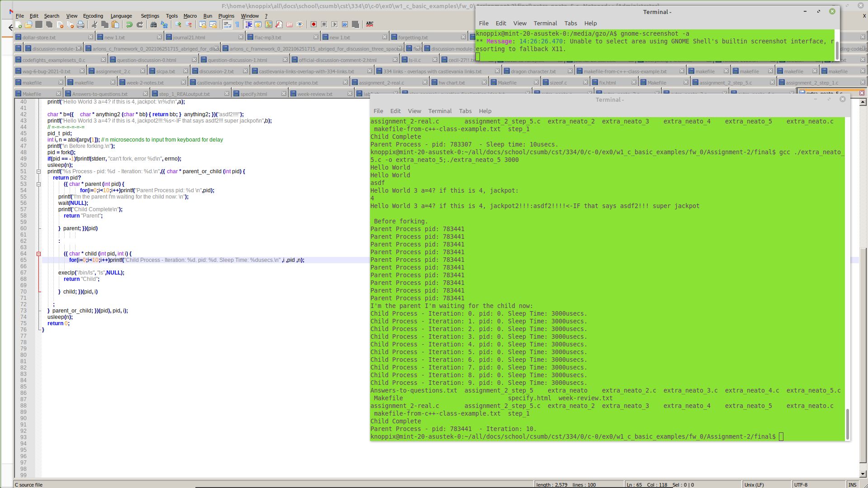The width and height of the screenshot is (868, 488).
Task: Toggle show all characters pilcrow icon
Action: tap(237, 24)
